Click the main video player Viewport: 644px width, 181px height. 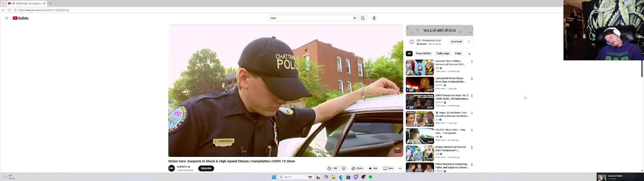click(286, 91)
